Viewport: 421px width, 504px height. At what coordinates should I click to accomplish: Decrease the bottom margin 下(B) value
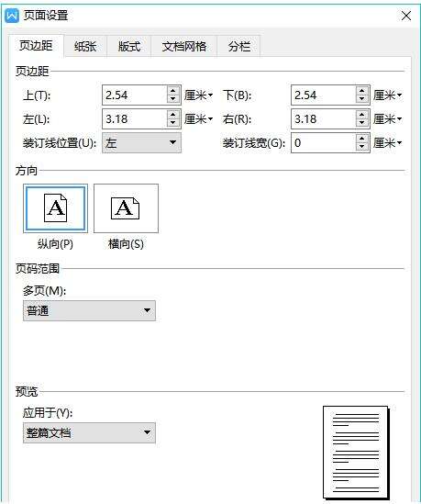coord(362,98)
